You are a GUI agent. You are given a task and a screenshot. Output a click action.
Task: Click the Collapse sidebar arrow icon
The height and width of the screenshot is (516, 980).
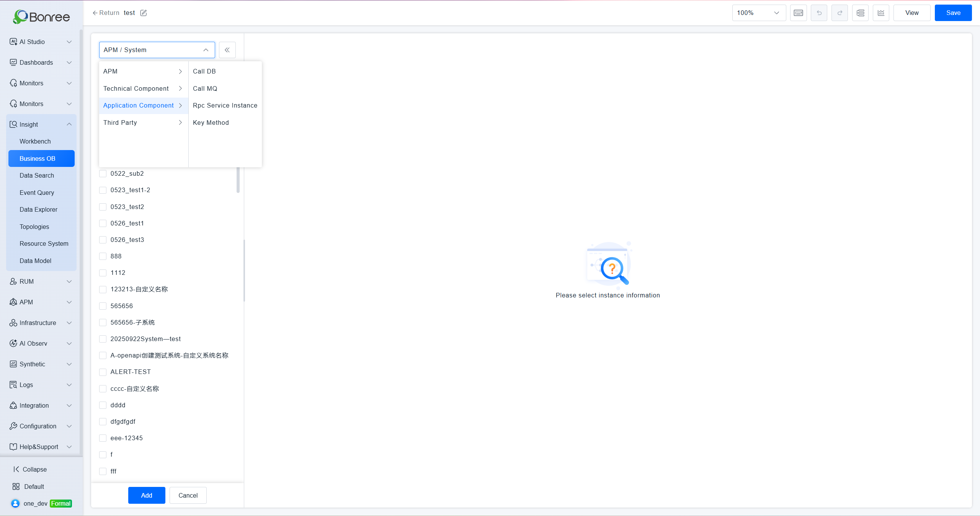[16, 469]
